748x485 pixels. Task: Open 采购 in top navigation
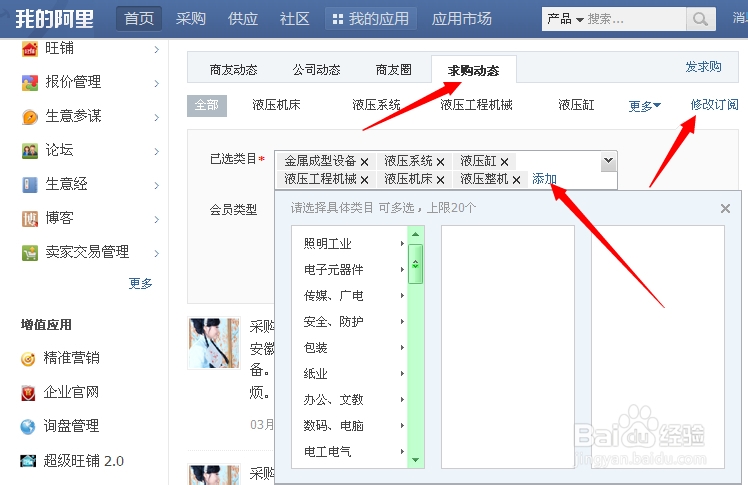coord(190,19)
